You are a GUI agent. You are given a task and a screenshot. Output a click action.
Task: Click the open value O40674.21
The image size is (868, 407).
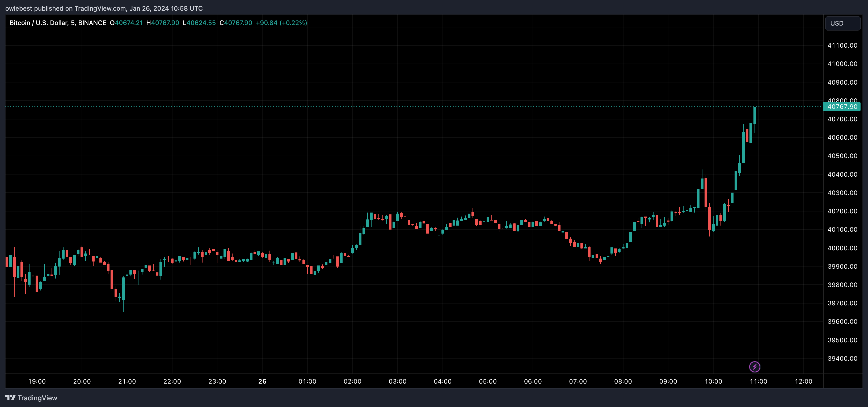point(126,23)
